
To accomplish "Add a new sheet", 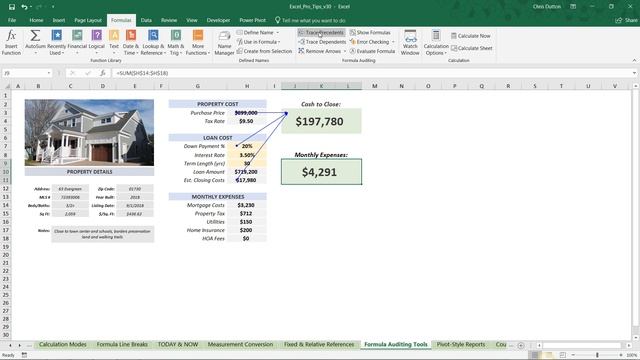I will pos(521,345).
